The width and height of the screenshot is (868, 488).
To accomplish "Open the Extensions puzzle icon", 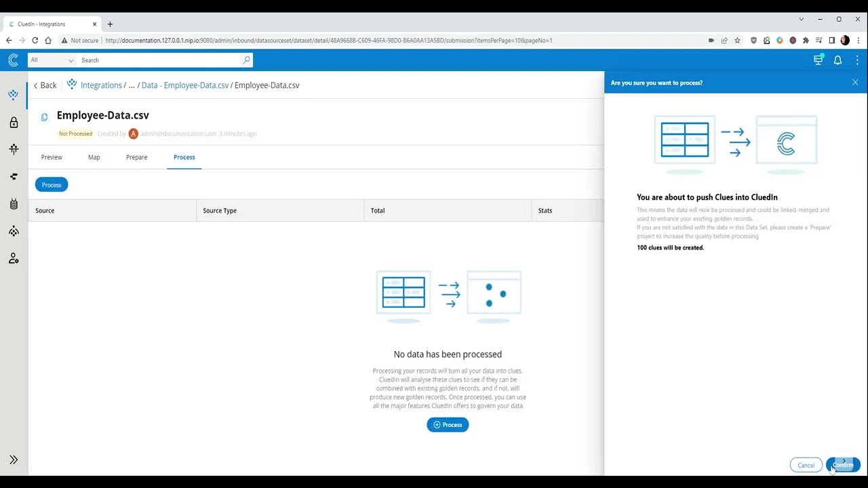I will 806,41.
